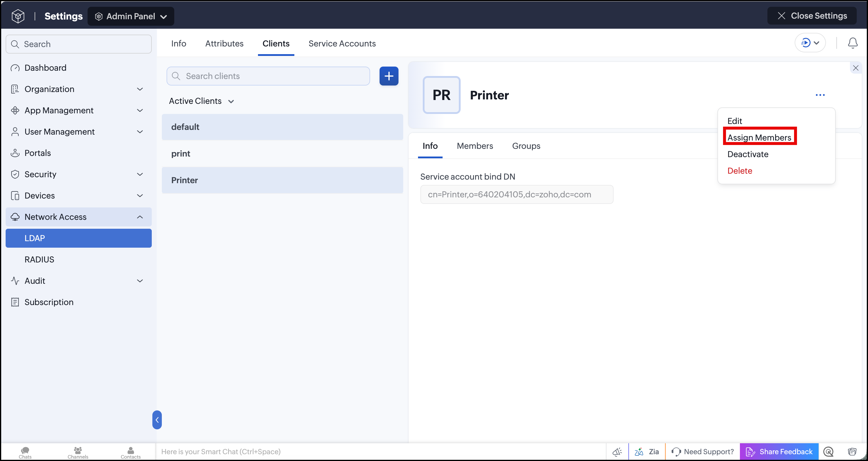Viewport: 868px width, 461px height.
Task: Open the Zia assistant
Action: pos(647,452)
